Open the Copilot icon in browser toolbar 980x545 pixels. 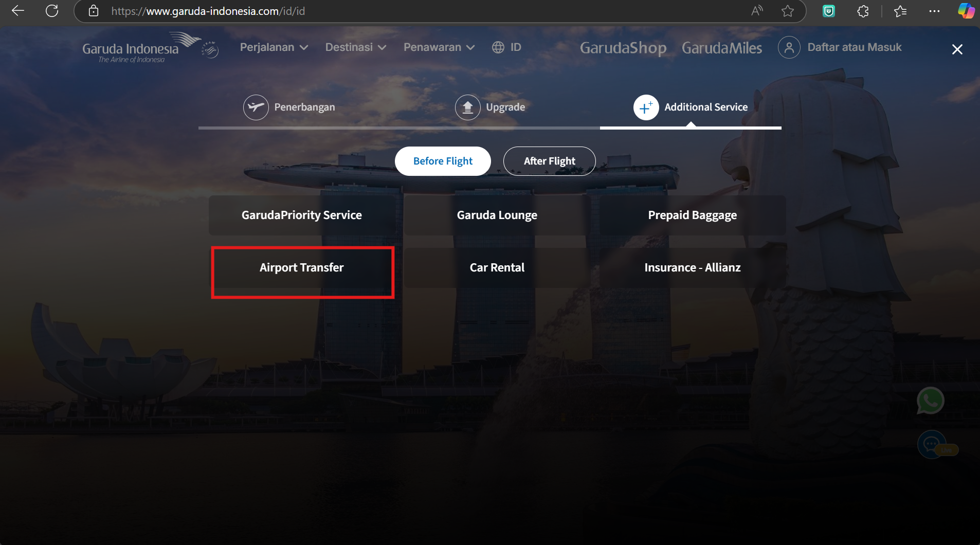pyautogui.click(x=966, y=11)
